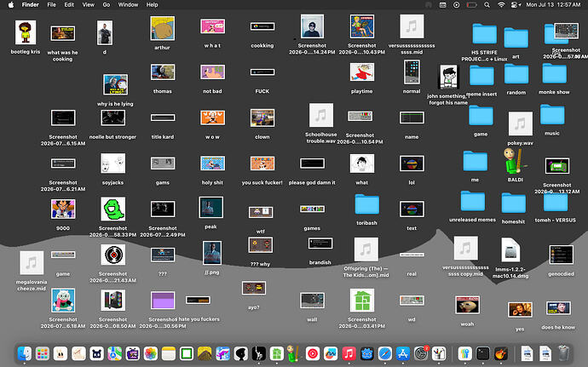Open the Window menu
The height and width of the screenshot is (367, 588).
point(128,5)
